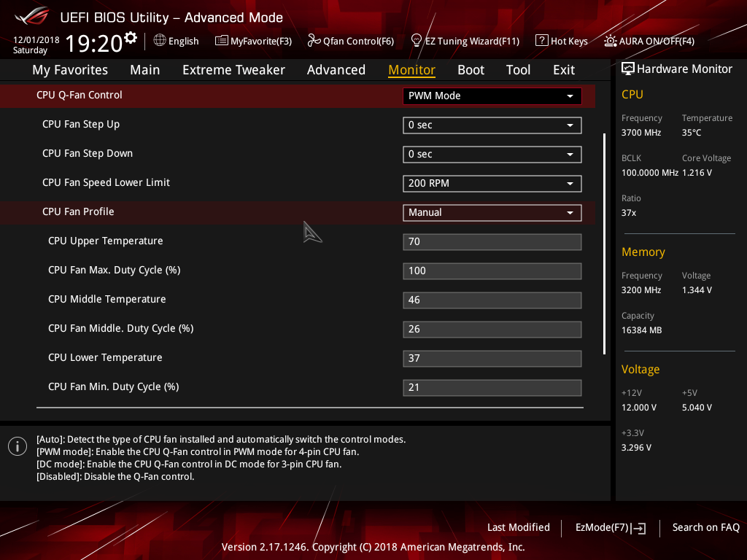Click the 1.344 V memory voltage value
747x560 pixels.
point(697,290)
